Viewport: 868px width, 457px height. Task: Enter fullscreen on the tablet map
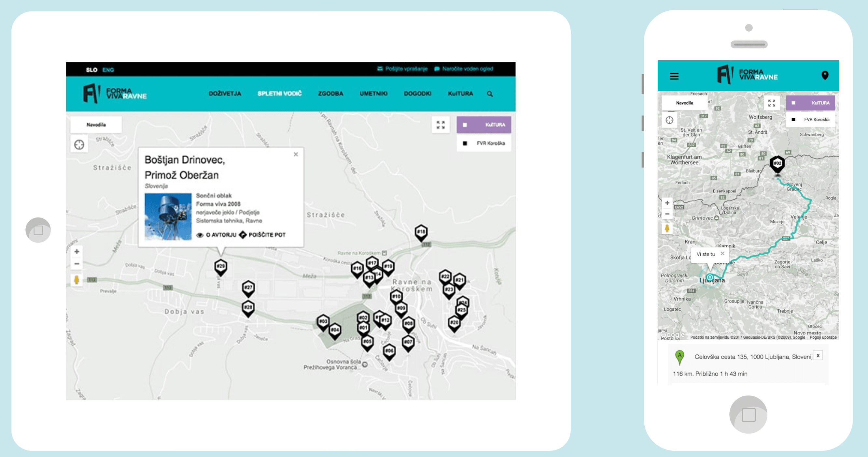point(441,125)
